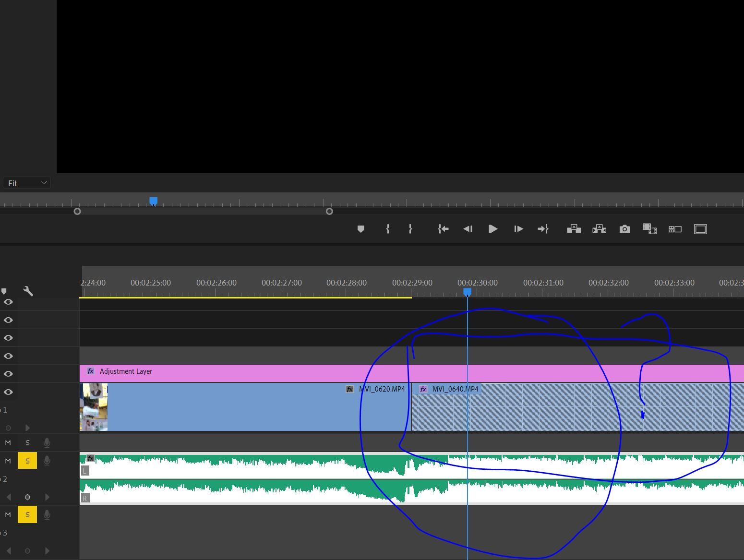
Task: Add keyframe diamond on audio track 3
Action: 27,551
